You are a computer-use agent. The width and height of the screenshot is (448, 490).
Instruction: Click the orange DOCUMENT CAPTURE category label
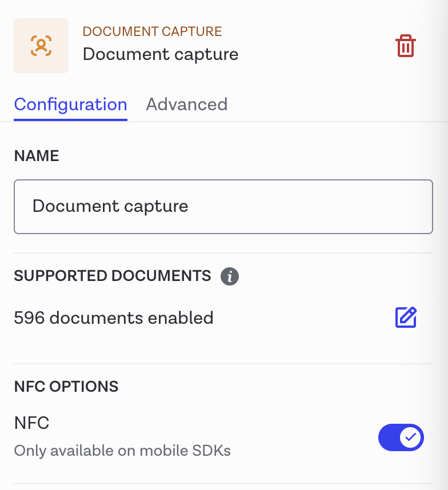152,31
